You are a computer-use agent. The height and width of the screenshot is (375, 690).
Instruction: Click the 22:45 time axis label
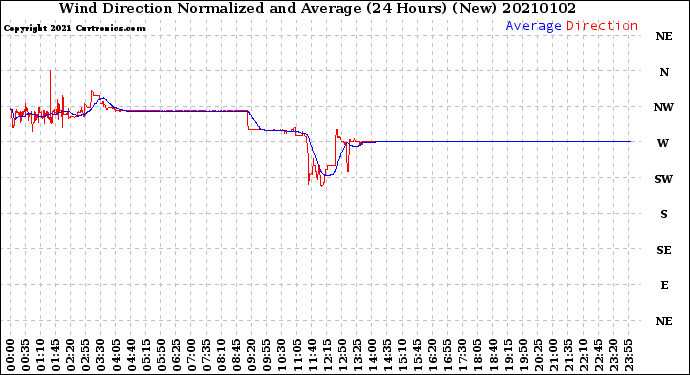pos(598,355)
